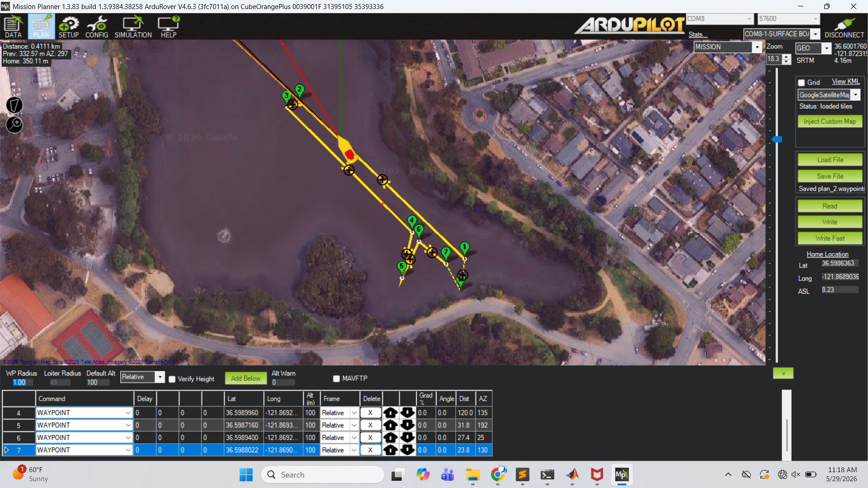
Task: Move waypoint 4 up with arrow
Action: (x=391, y=413)
